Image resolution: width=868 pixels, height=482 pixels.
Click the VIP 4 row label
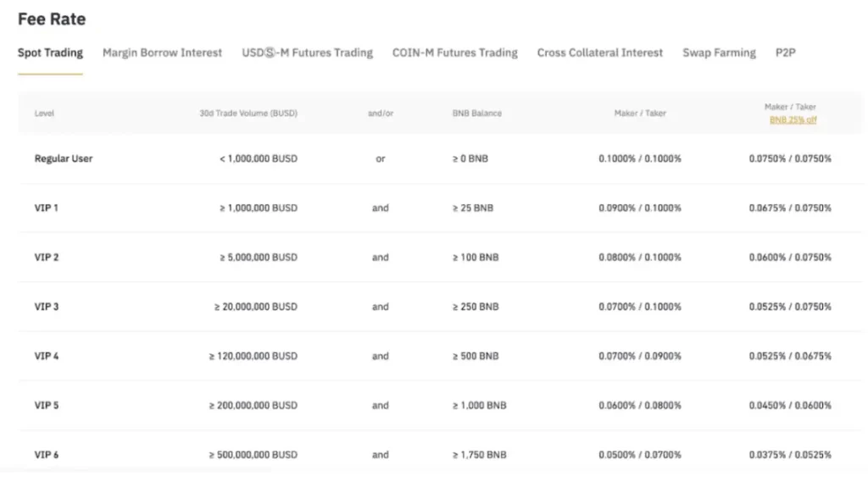coord(47,357)
